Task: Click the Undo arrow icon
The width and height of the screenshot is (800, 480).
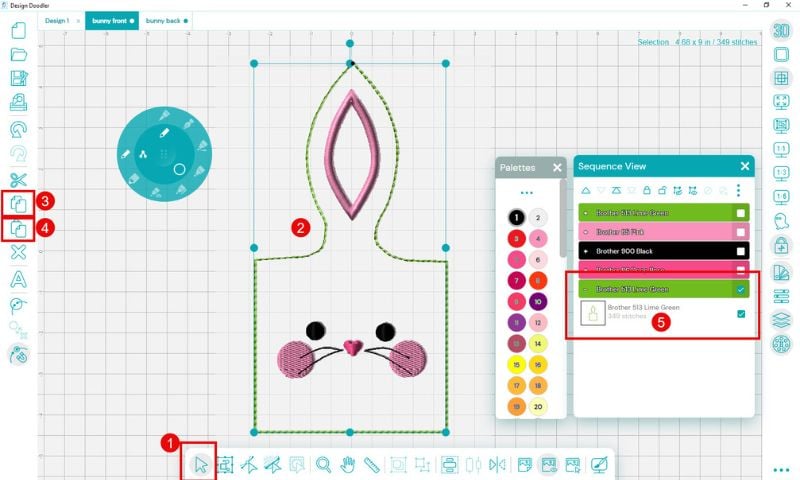Action: coord(18,129)
